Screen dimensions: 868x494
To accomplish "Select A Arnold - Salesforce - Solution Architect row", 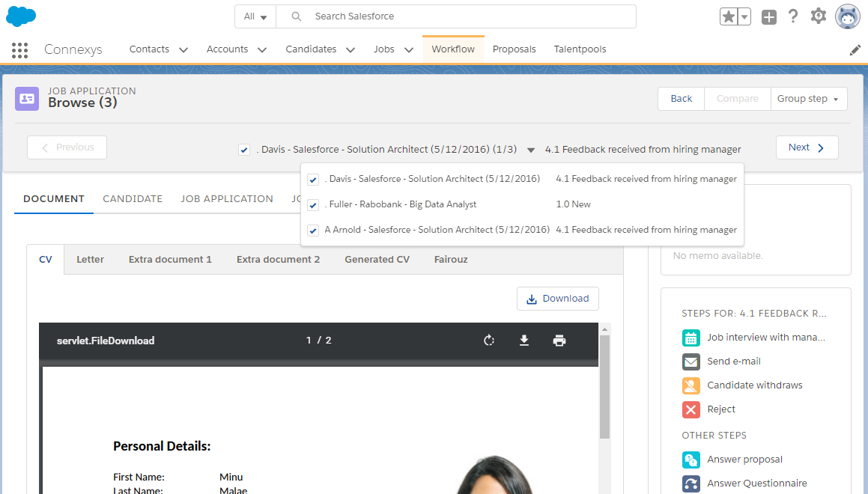I will click(x=522, y=230).
